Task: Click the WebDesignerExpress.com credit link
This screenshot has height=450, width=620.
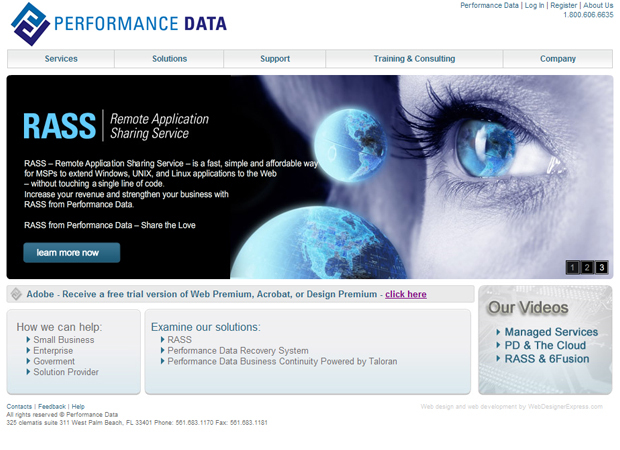Action: (x=565, y=407)
